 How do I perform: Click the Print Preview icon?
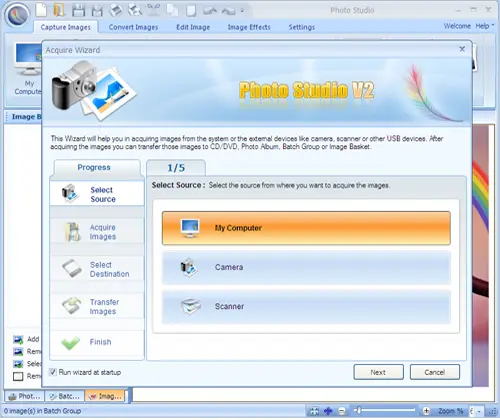[x=135, y=10]
